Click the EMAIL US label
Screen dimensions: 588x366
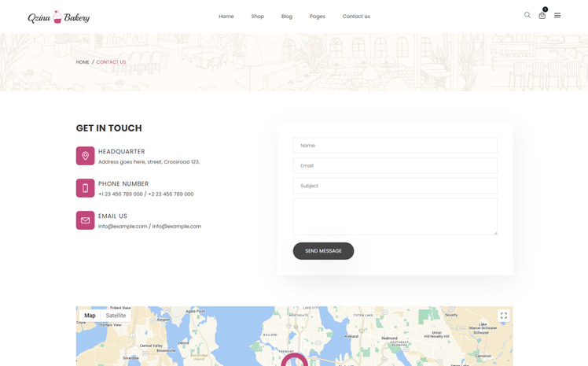coord(112,216)
